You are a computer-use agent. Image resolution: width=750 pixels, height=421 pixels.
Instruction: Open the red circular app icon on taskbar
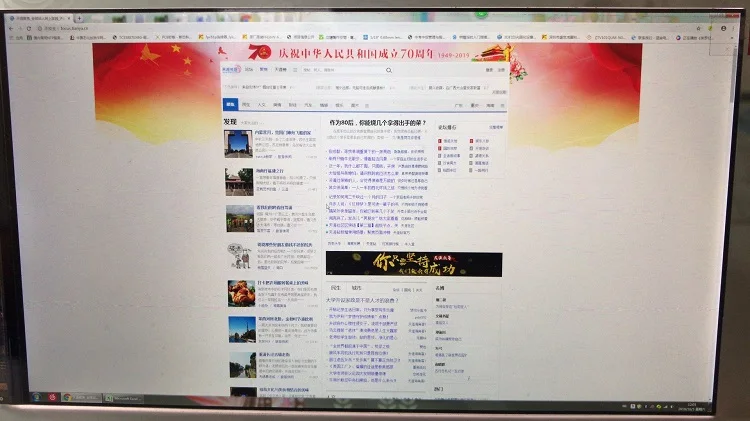52,397
